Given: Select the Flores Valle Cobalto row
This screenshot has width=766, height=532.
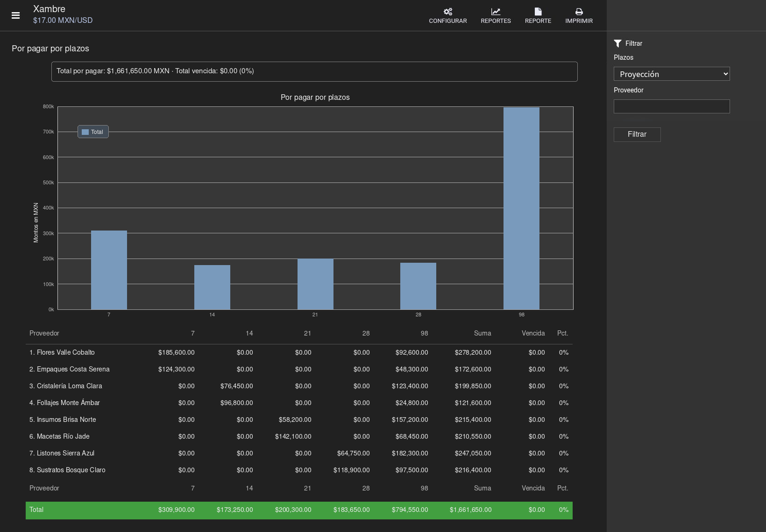Looking at the screenshot, I should point(299,352).
